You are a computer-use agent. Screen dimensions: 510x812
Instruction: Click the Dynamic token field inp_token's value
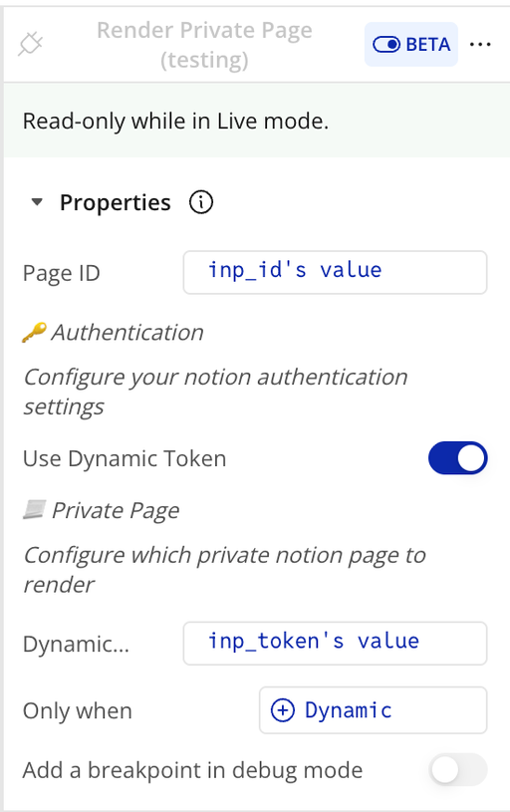[335, 644]
